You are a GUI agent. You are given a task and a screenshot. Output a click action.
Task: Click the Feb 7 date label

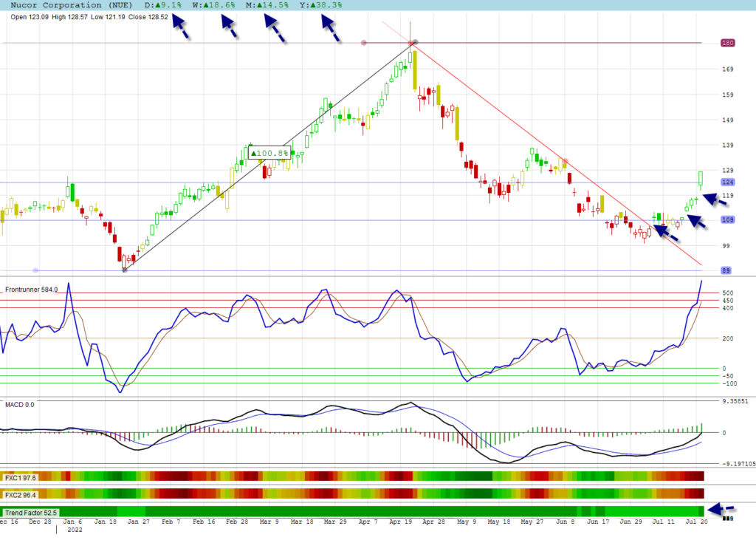tap(171, 522)
